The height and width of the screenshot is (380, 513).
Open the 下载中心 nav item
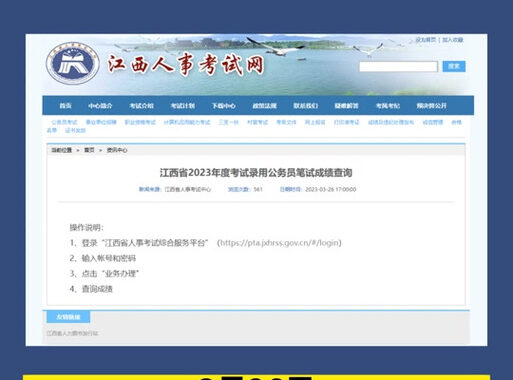pyautogui.click(x=223, y=106)
